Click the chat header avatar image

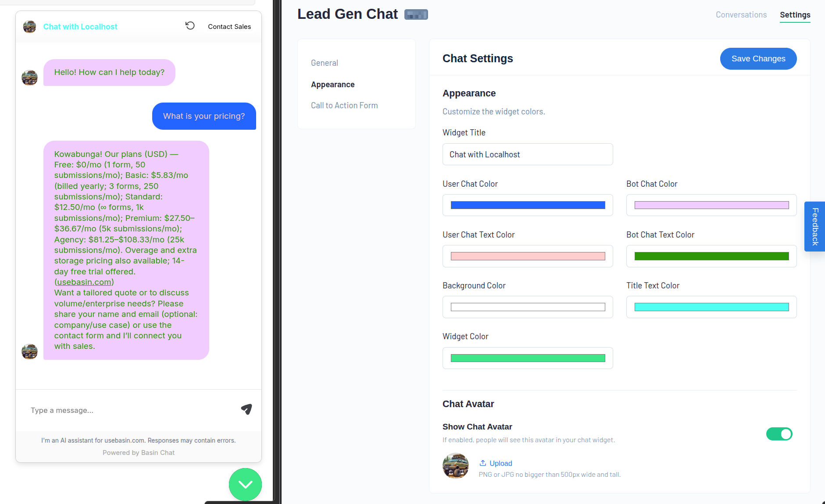pos(29,27)
